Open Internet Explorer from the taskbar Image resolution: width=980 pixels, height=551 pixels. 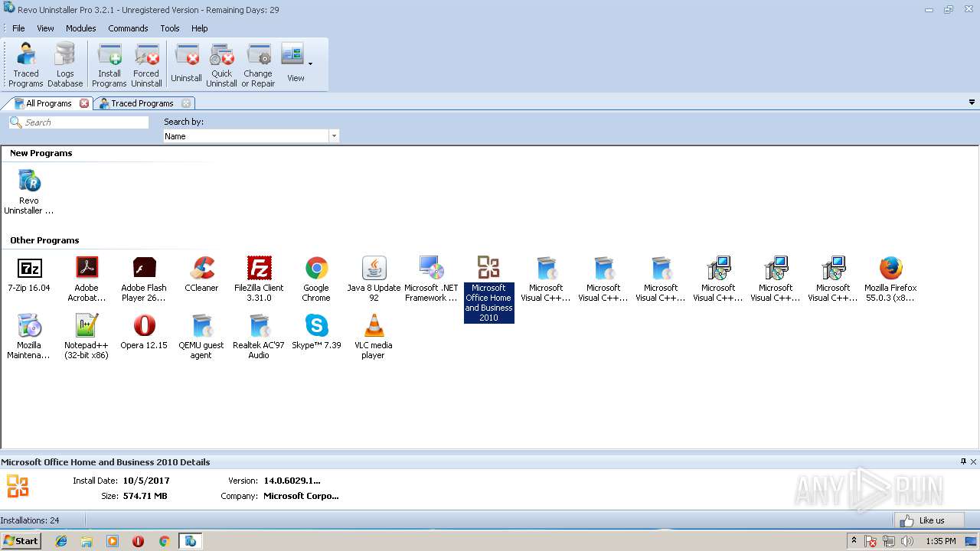(61, 541)
